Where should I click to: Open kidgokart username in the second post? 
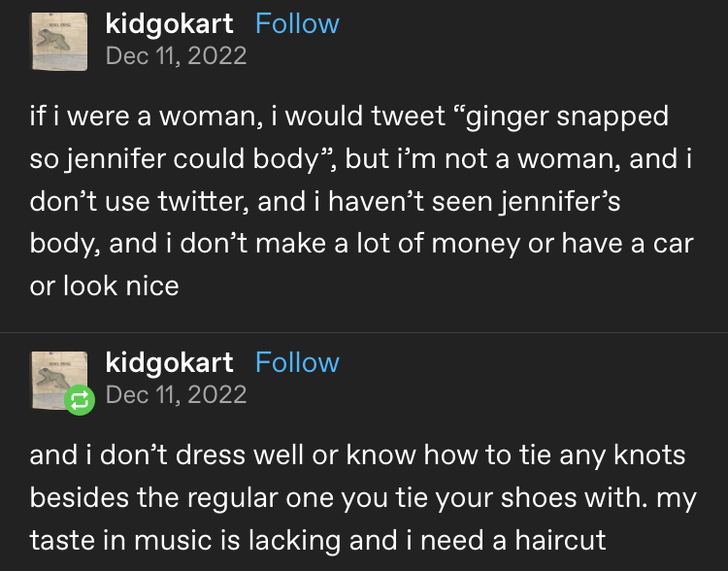(x=169, y=362)
